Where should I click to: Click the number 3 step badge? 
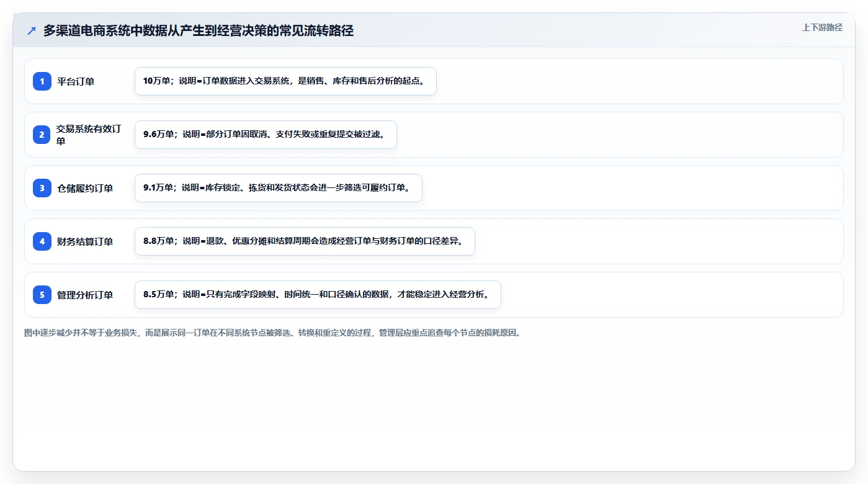[x=42, y=188]
